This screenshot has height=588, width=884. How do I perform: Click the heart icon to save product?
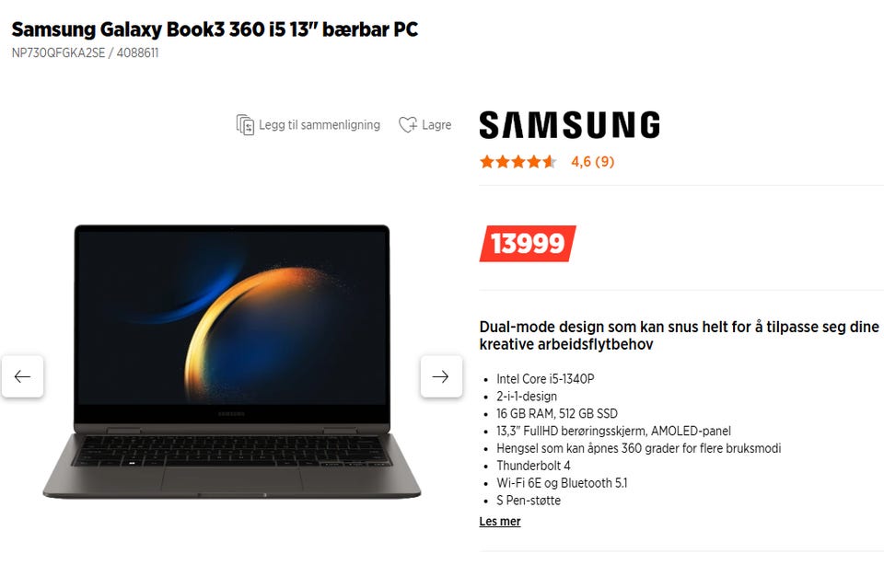point(408,124)
